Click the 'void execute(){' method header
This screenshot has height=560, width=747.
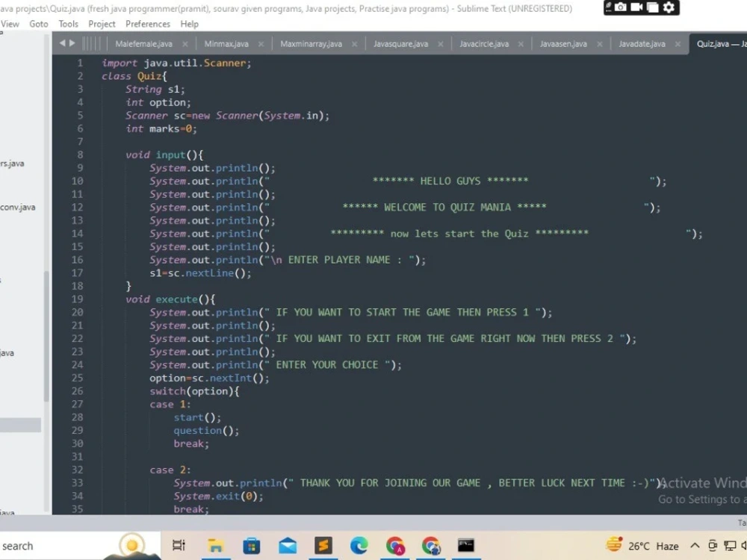coord(170,299)
